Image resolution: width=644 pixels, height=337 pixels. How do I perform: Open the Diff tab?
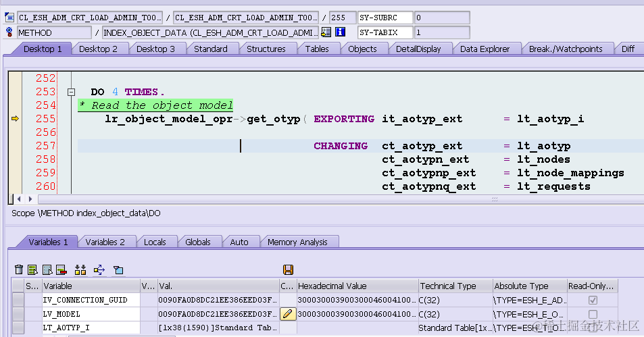click(x=628, y=49)
